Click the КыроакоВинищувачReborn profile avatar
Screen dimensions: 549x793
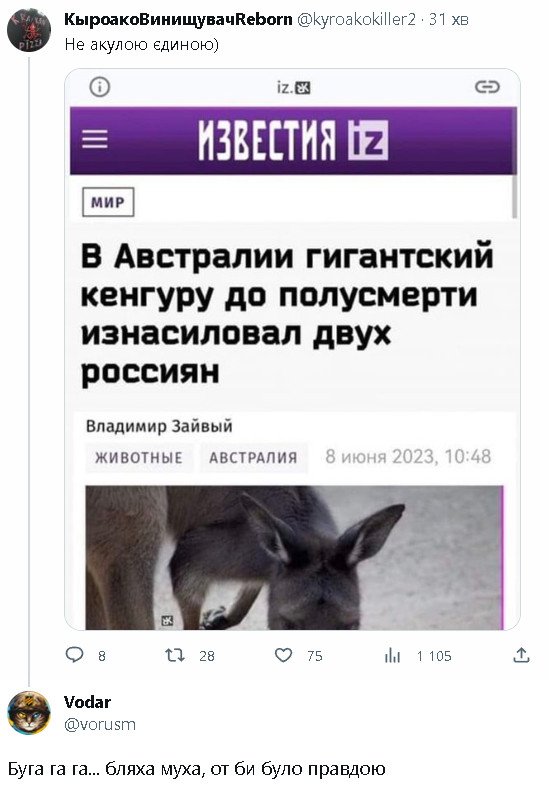[x=29, y=30]
